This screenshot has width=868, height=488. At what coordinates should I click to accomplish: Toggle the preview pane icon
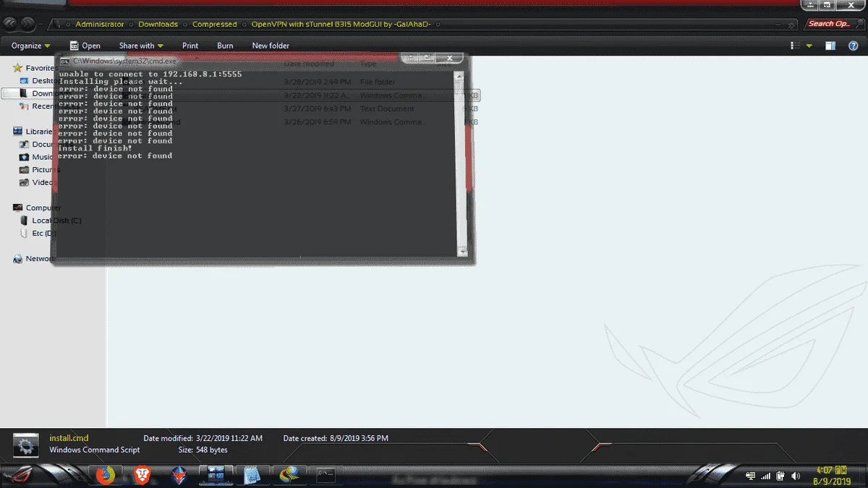point(831,46)
